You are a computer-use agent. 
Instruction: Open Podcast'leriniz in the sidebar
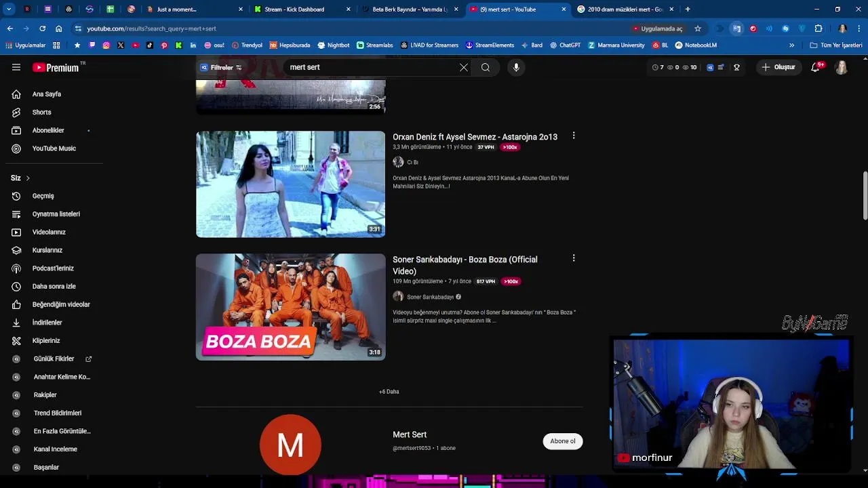53,268
